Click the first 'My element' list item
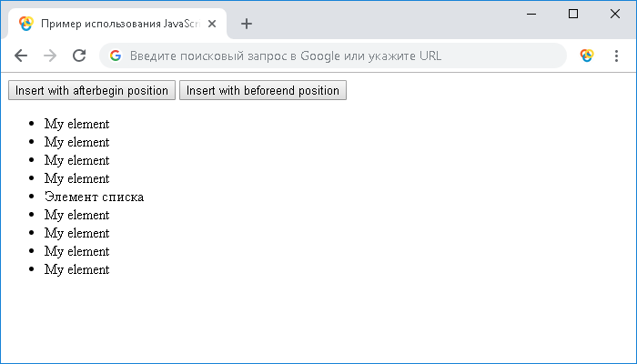637x364 pixels. 76,124
